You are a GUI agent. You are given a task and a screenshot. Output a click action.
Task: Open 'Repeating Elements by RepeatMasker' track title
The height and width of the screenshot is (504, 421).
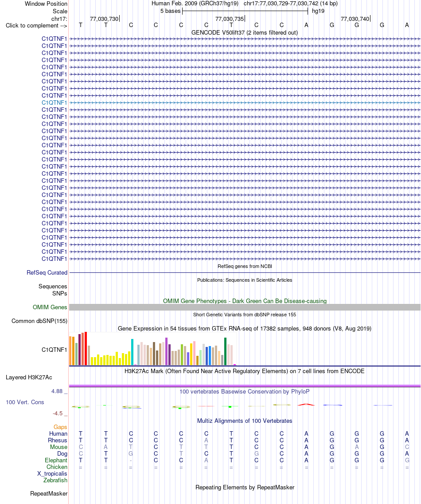(x=245, y=487)
